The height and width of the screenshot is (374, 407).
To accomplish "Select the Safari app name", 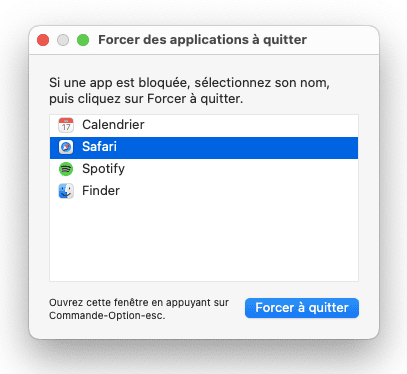I will pyautogui.click(x=99, y=147).
